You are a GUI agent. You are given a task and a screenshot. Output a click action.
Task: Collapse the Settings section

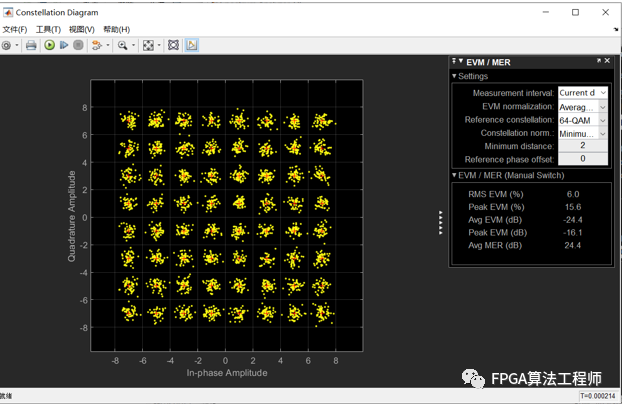(x=455, y=76)
